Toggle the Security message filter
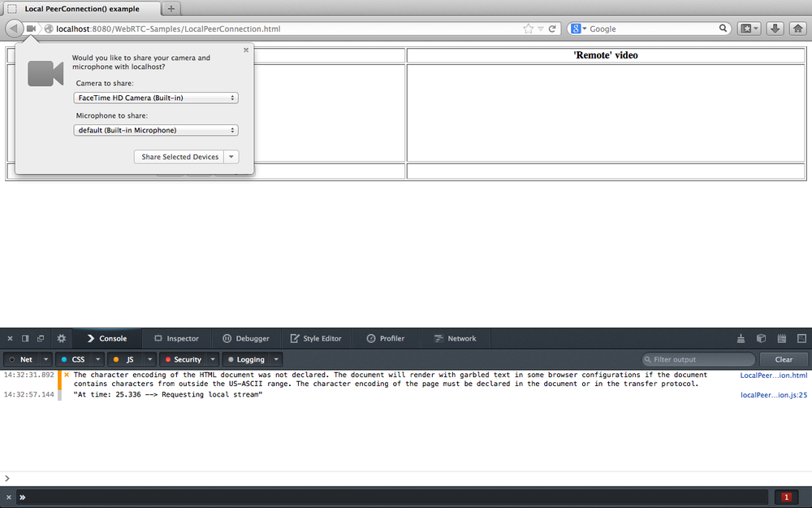 [x=185, y=358]
